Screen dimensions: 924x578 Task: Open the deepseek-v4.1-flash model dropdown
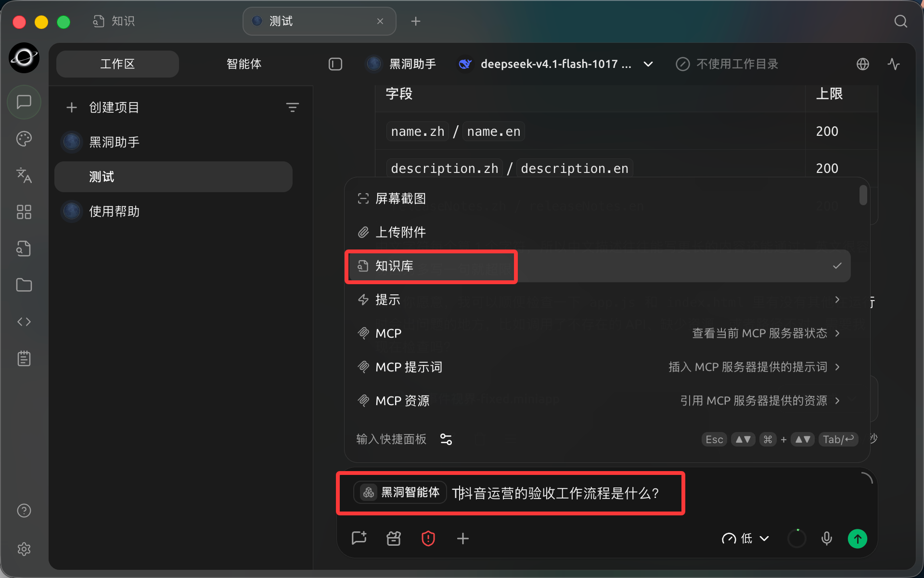556,64
